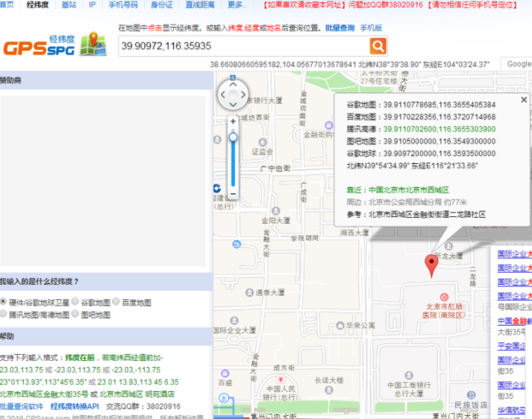Click the red location marker pin
532x419 pixels.
pos(431,265)
